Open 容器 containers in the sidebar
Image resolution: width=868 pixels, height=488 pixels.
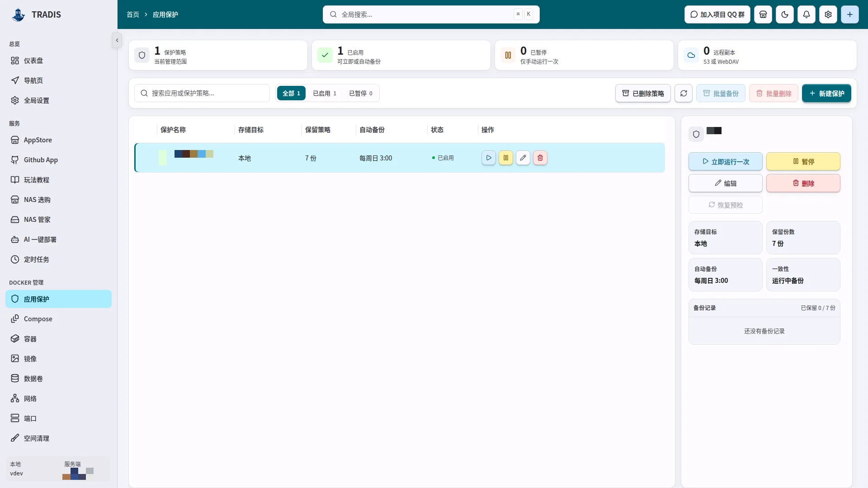(59, 339)
